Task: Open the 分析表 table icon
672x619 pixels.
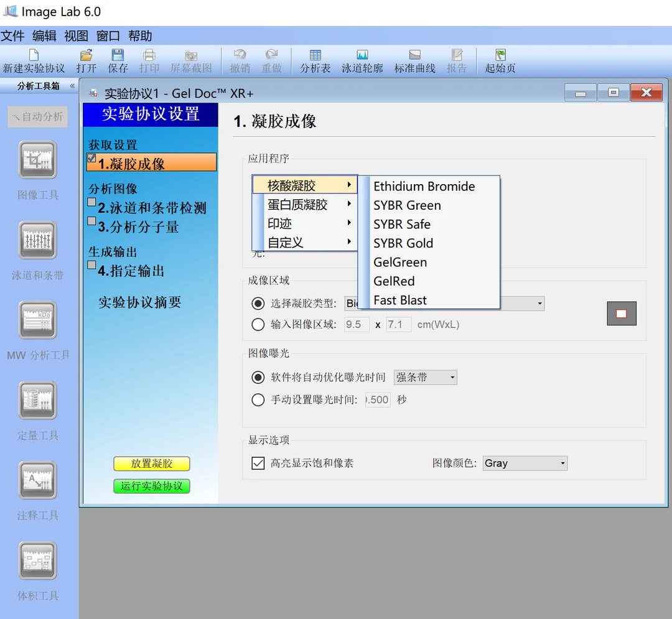Action: click(x=315, y=55)
